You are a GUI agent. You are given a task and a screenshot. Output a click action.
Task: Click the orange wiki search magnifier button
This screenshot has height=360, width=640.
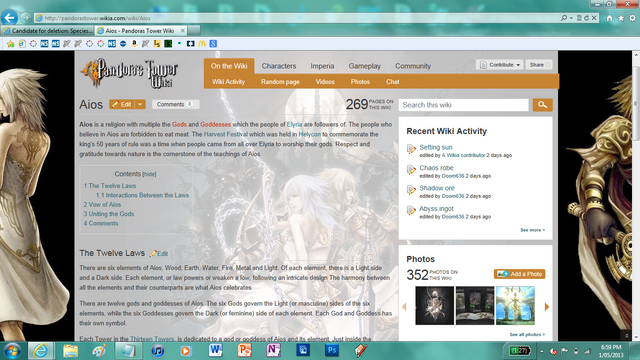click(x=542, y=105)
